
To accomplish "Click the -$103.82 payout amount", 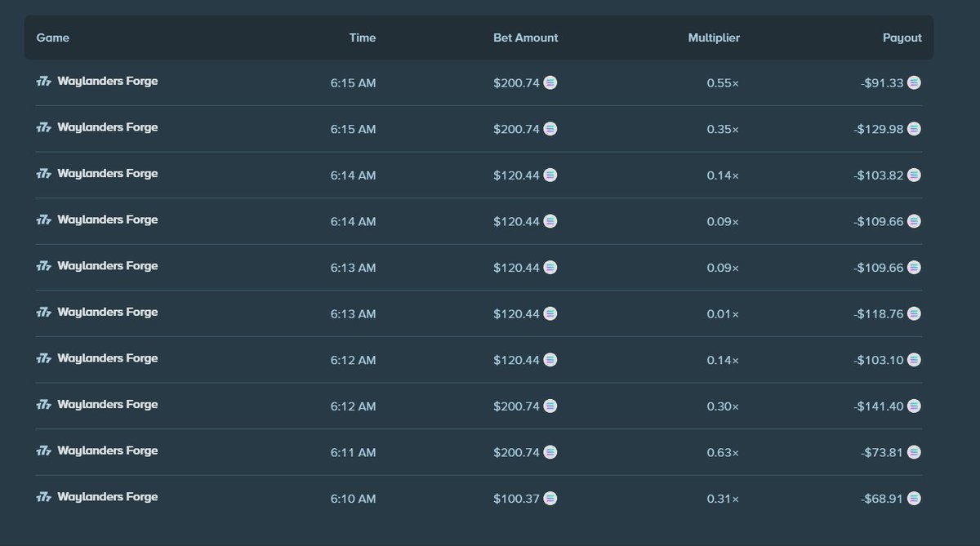I will (x=879, y=175).
